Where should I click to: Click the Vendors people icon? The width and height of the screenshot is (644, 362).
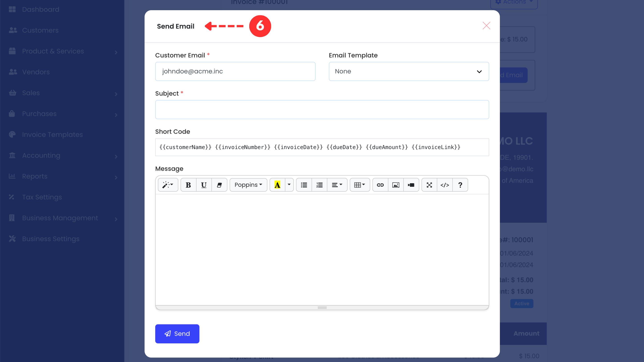pos(13,72)
